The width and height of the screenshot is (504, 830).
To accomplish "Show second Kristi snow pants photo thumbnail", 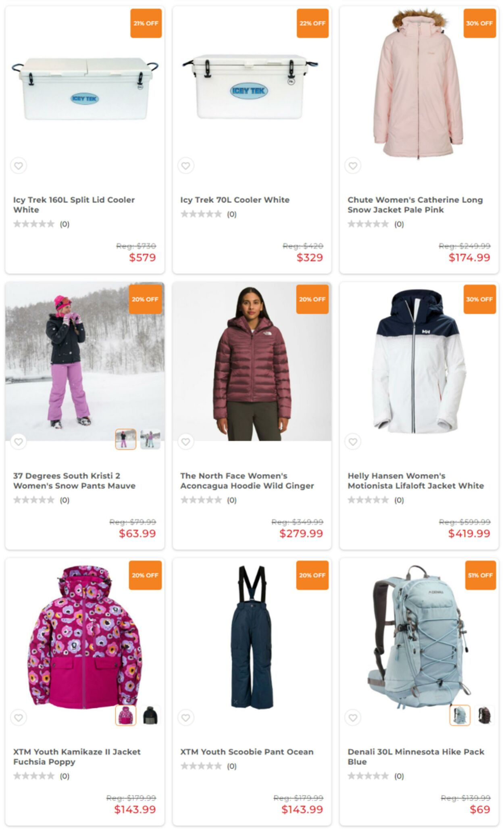I will [x=150, y=439].
